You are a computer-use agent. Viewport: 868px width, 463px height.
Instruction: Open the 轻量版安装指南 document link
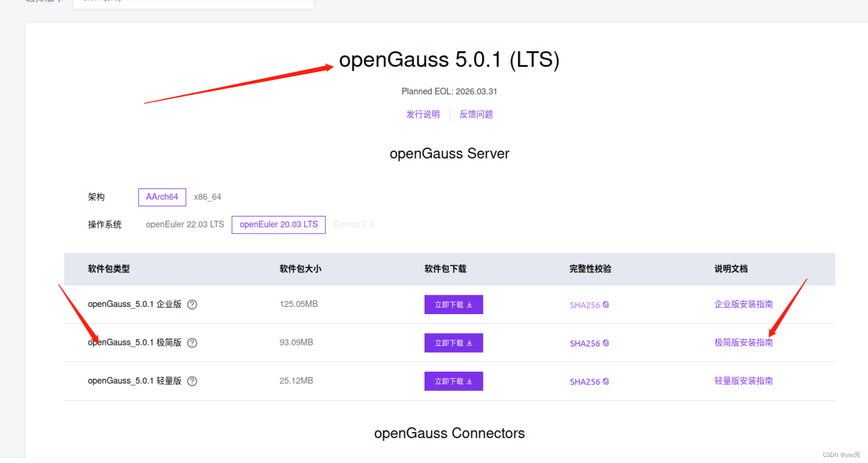point(744,381)
